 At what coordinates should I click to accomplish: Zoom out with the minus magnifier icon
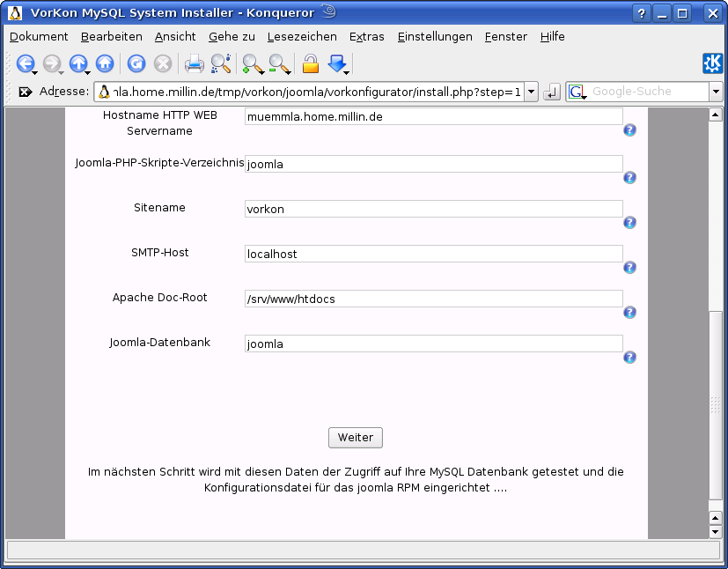tap(280, 63)
